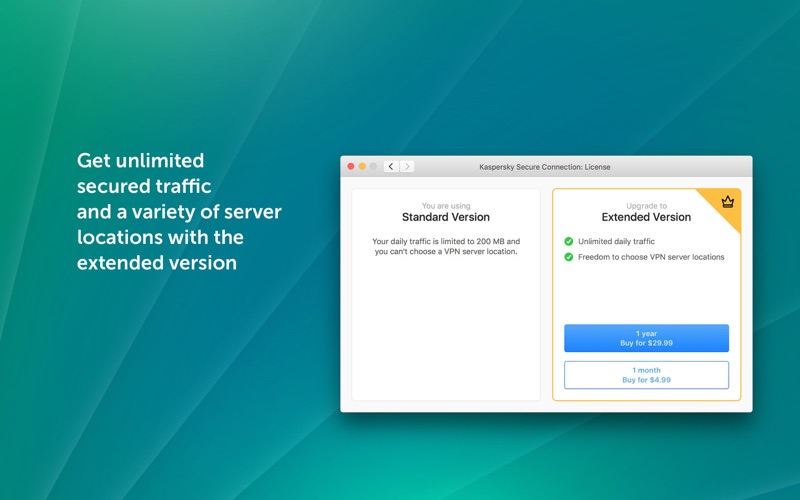Click the Unlimited daily traffic feature text

pos(616,241)
